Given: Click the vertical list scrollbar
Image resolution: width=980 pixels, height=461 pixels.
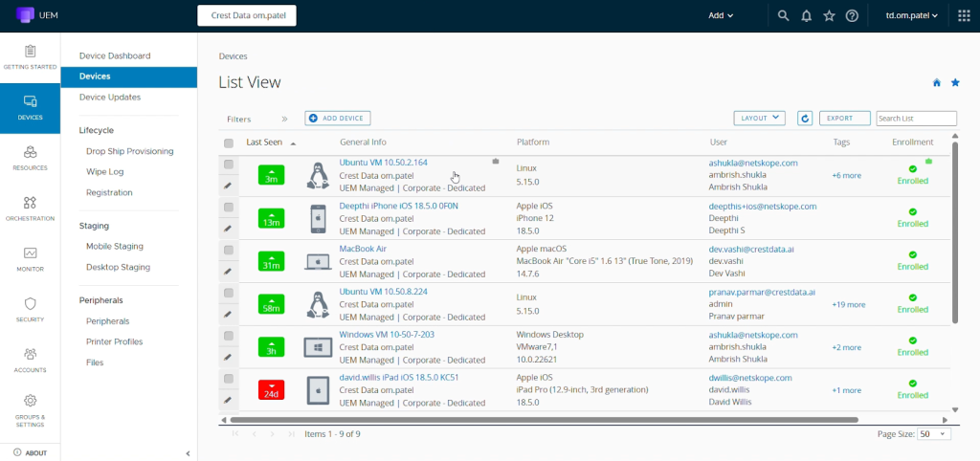Looking at the screenshot, I should point(955,232).
